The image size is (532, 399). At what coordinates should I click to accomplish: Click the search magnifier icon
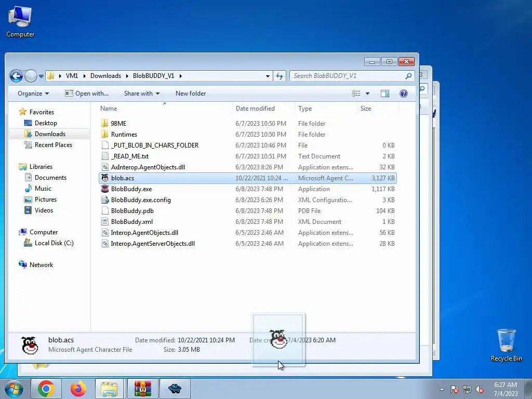(x=408, y=76)
